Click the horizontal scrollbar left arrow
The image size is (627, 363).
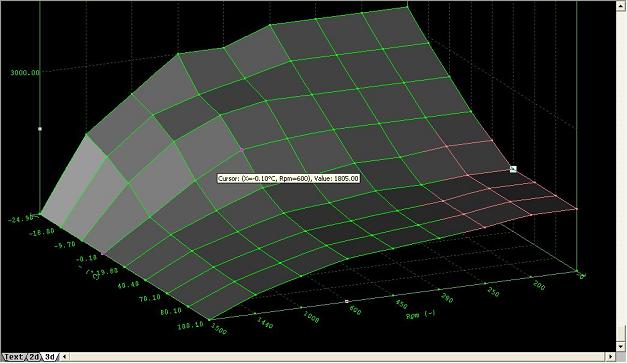65,357
